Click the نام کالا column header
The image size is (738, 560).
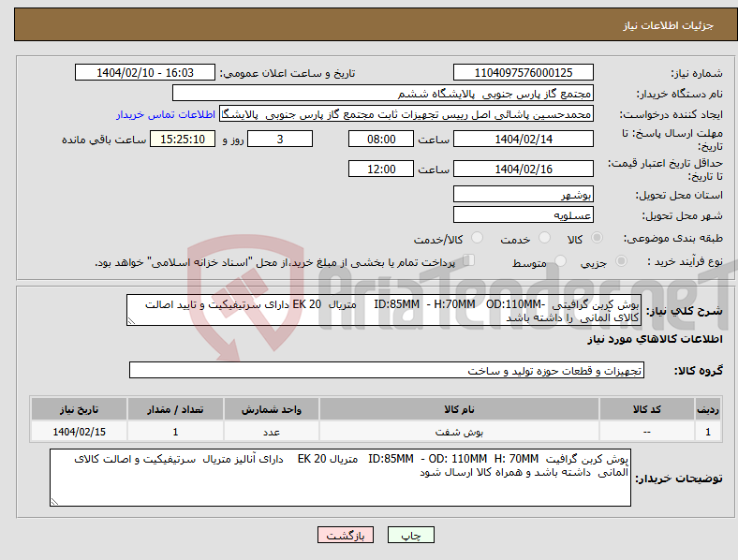459,409
